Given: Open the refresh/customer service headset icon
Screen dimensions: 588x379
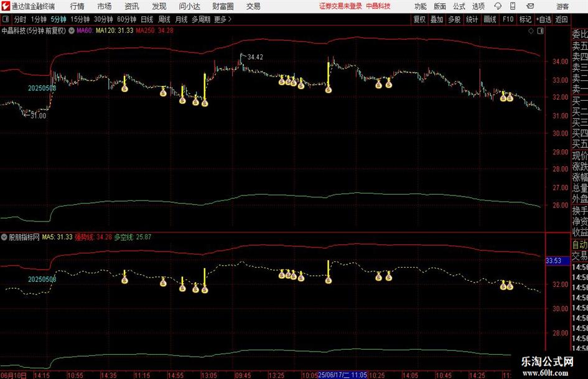Looking at the screenshot, I should point(498,6).
